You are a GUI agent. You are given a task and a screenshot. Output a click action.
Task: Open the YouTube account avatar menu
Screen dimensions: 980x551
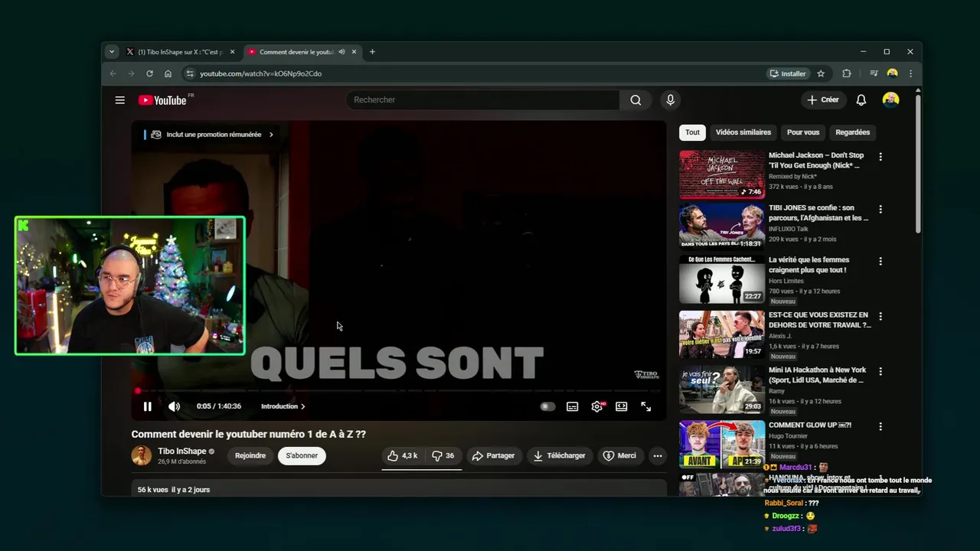coord(890,100)
